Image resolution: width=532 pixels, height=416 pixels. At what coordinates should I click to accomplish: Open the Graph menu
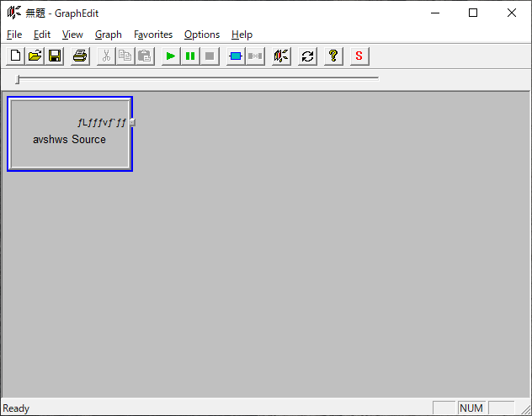[x=109, y=35]
